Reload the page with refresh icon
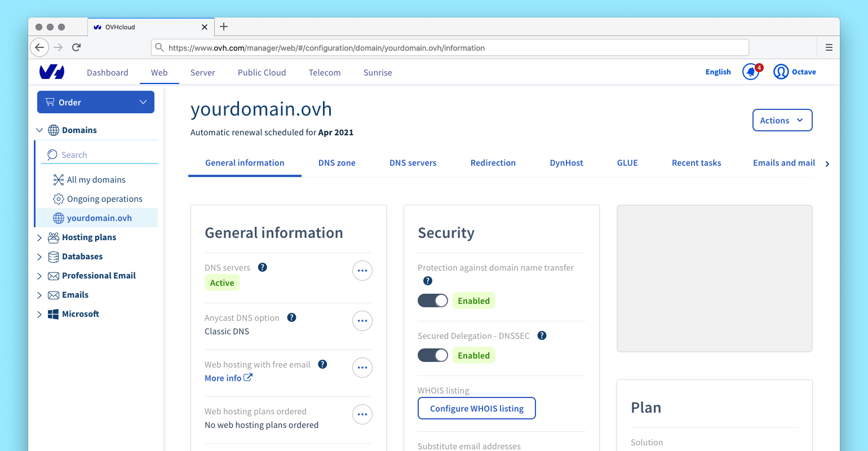The height and width of the screenshot is (451, 868). tap(77, 47)
